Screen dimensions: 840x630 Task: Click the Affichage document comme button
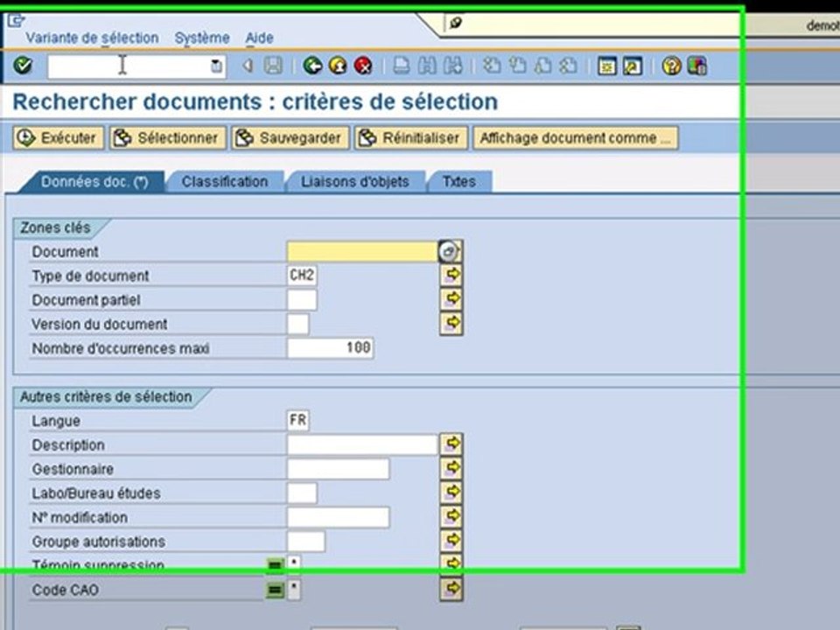click(x=576, y=138)
